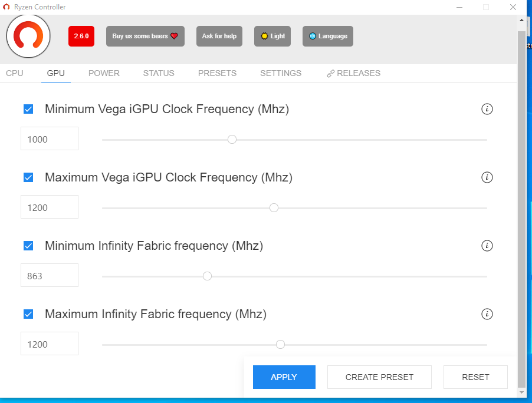Go to the SETTINGS tab
This screenshot has height=403, width=532.
[281, 73]
